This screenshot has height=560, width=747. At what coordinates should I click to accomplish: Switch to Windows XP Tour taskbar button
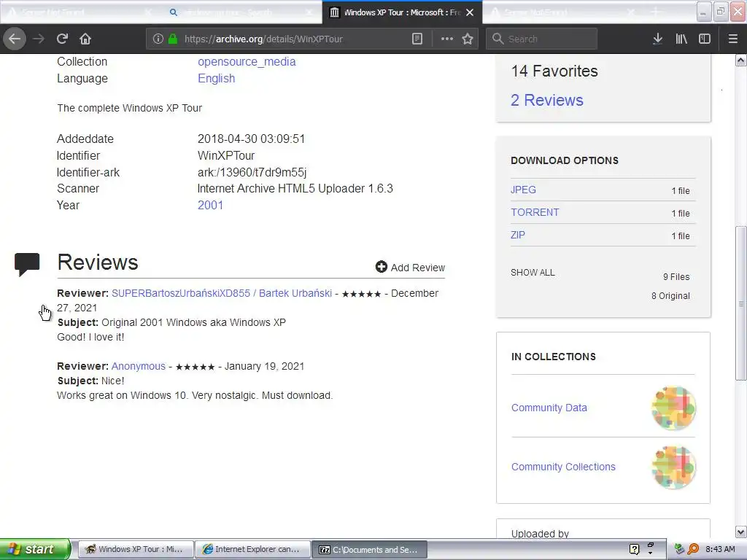[x=136, y=549]
